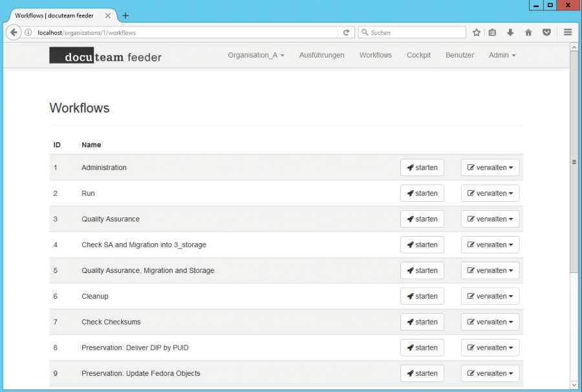Click the starten paper-plane icon for Administration

(411, 167)
